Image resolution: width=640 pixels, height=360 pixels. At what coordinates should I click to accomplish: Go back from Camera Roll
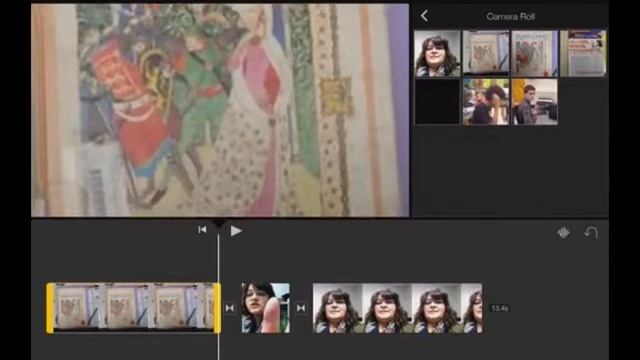[x=424, y=16]
